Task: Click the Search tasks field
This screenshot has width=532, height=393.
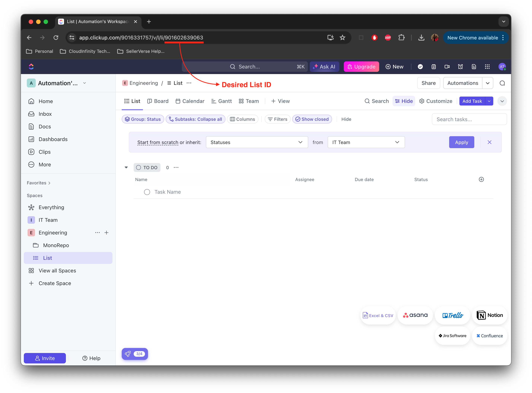Action: click(x=469, y=119)
